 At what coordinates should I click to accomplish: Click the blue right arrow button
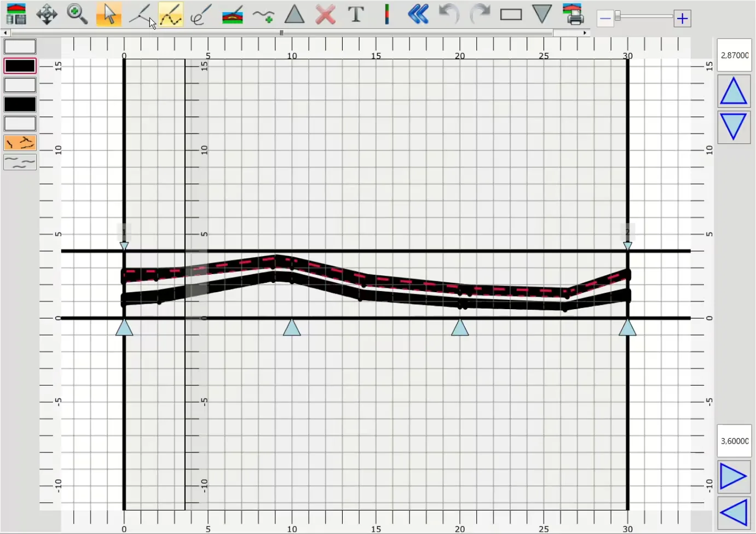(x=734, y=477)
